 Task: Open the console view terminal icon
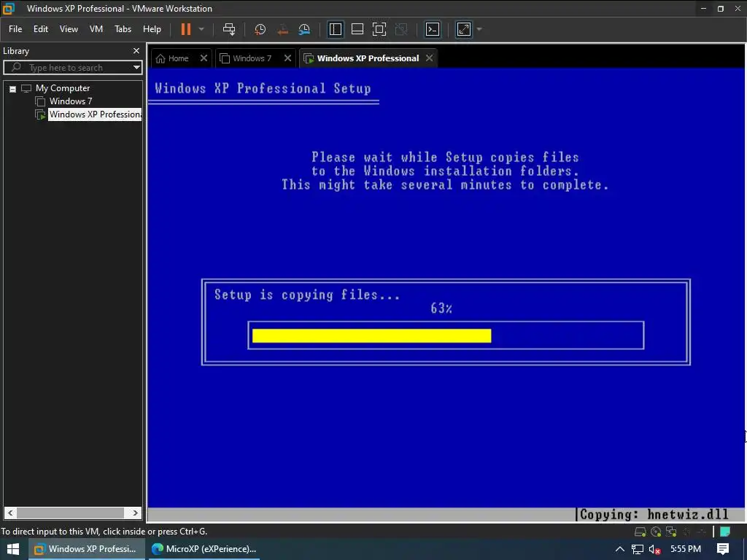[x=433, y=29]
